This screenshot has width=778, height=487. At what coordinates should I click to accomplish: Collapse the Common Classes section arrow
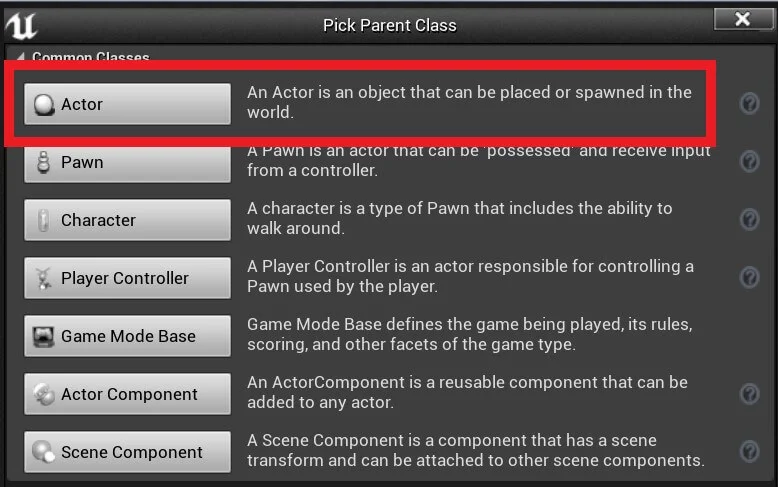20,57
